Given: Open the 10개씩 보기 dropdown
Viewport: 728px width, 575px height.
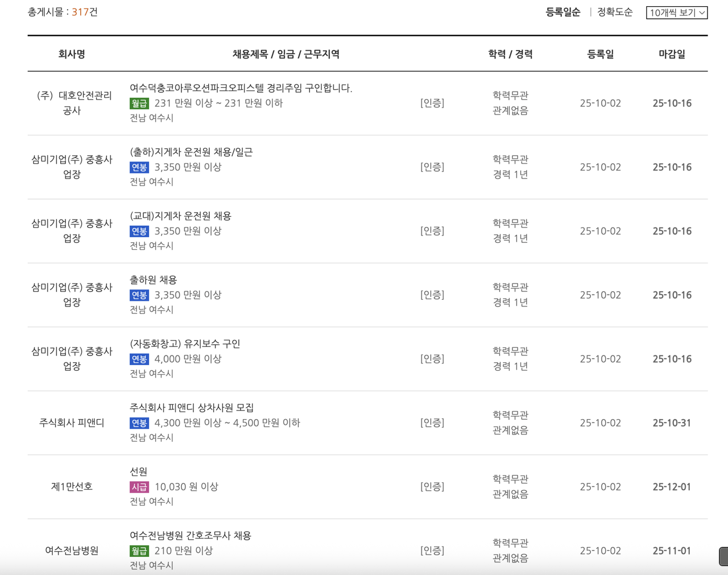Looking at the screenshot, I should pyautogui.click(x=677, y=12).
